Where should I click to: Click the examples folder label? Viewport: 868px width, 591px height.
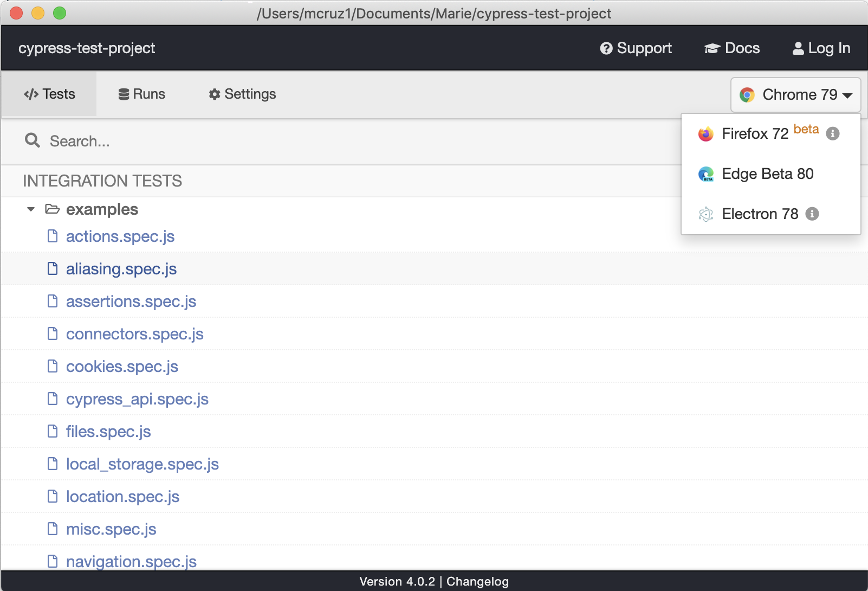coord(102,209)
